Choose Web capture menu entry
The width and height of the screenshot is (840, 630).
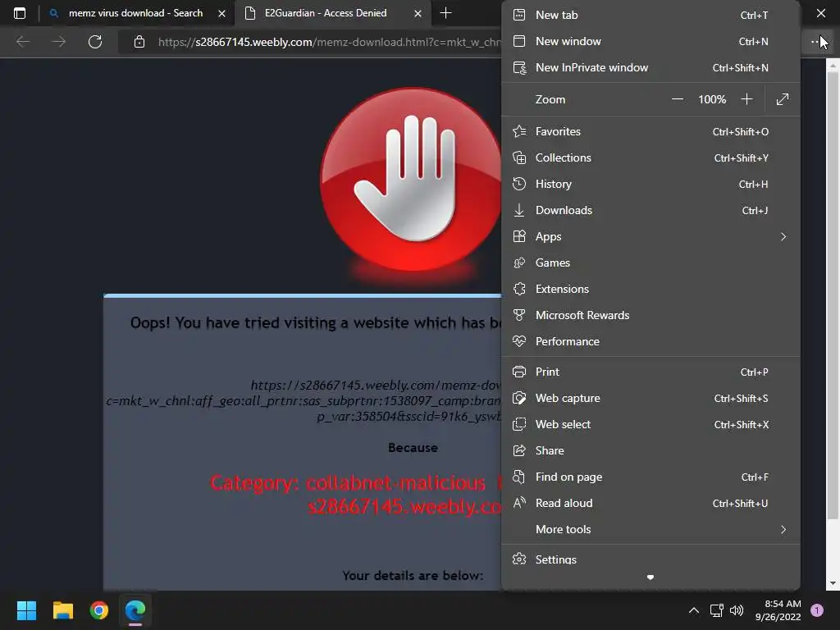tap(651, 398)
